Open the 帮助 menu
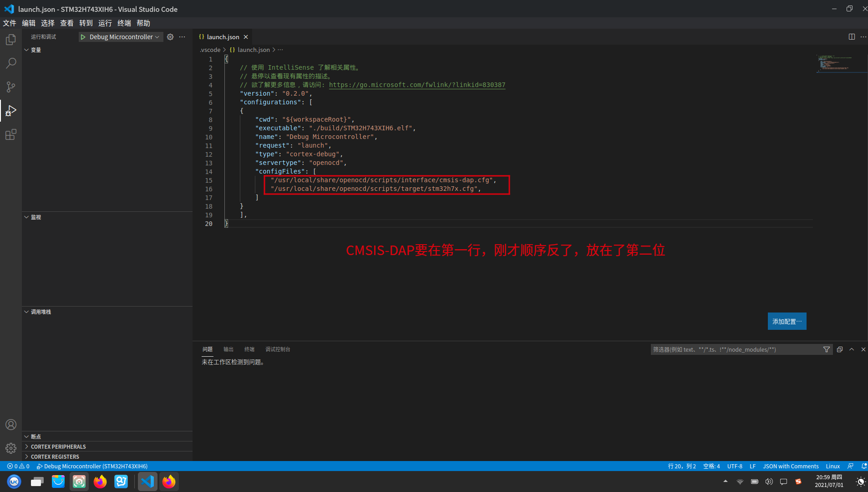Viewport: 868px width, 492px height. coord(143,23)
